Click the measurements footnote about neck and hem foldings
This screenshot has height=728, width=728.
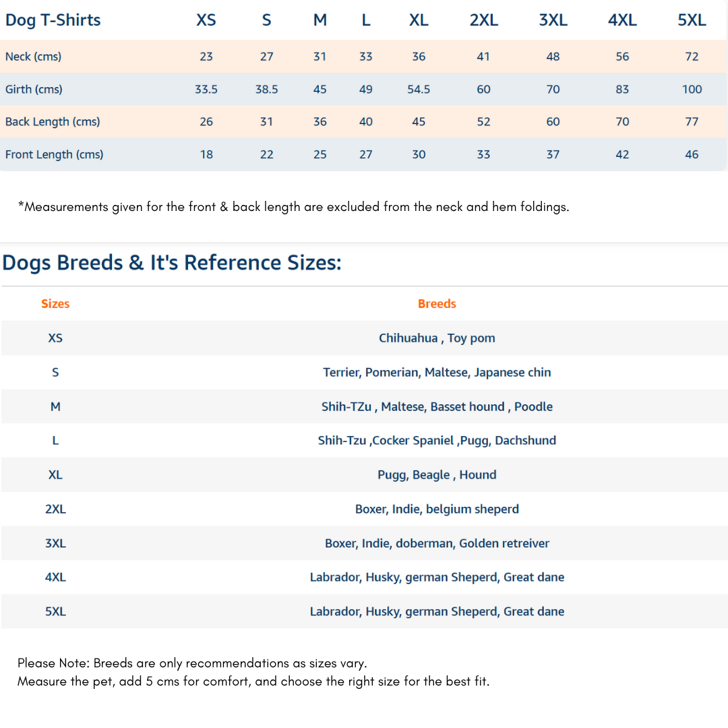[293, 207]
